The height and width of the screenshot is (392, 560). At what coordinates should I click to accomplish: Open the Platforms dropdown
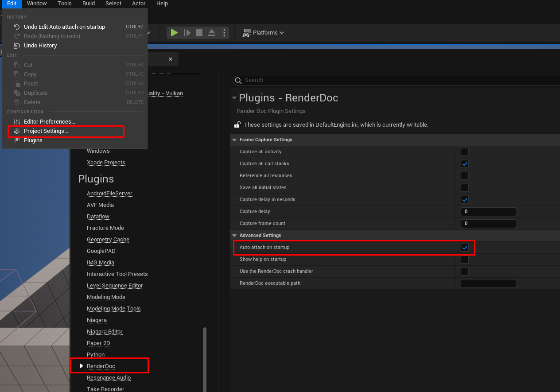coord(264,33)
